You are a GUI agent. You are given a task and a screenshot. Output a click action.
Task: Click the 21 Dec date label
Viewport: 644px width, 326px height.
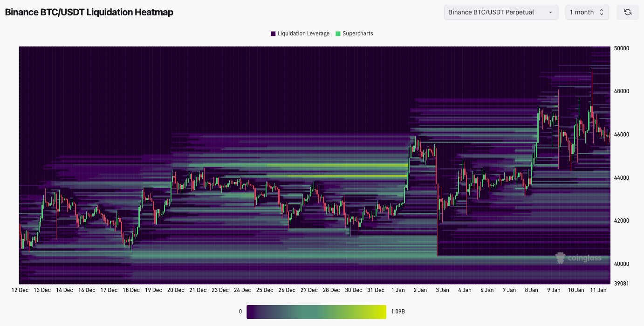[198, 290]
